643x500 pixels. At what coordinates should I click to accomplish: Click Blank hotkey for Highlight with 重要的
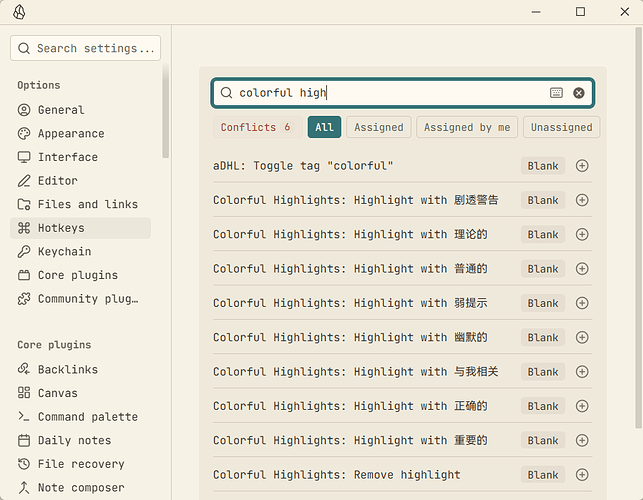(x=543, y=440)
